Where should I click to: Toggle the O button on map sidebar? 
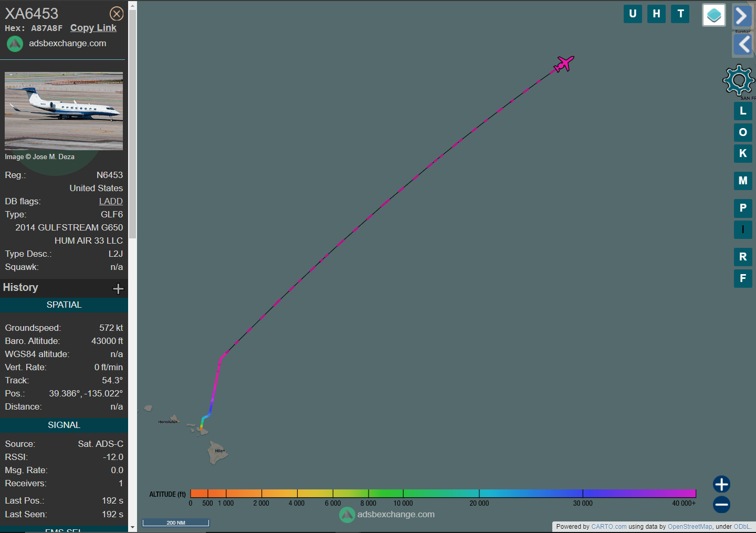click(x=743, y=132)
